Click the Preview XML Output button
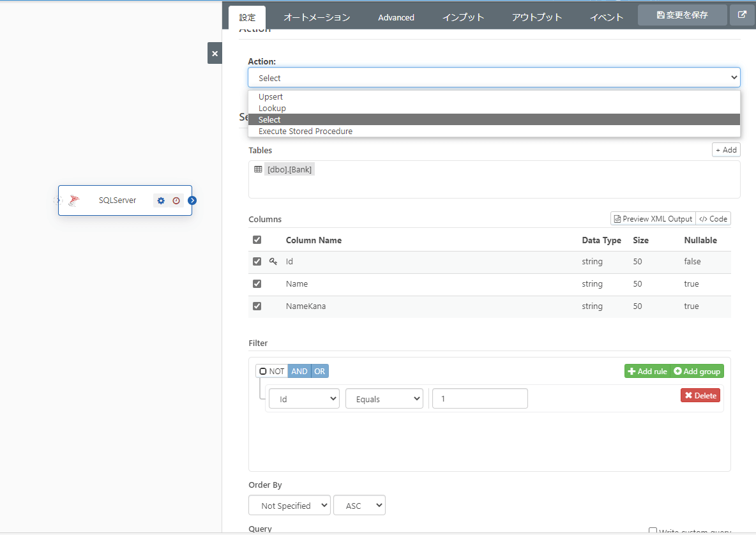 coord(653,219)
